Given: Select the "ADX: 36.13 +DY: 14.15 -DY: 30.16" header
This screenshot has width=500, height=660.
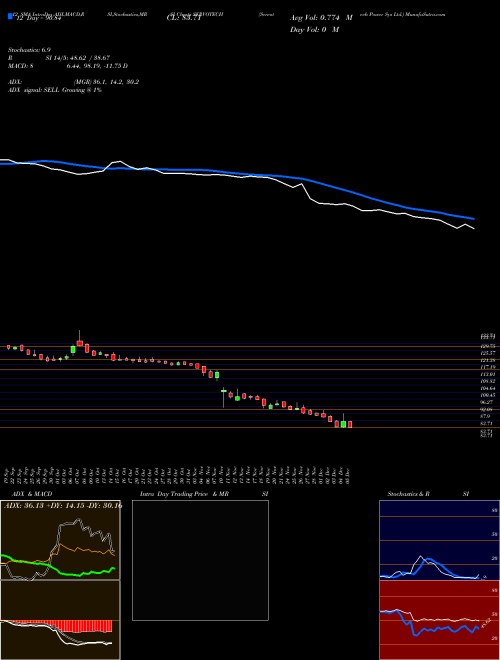Looking at the screenshot, I should [63, 506].
